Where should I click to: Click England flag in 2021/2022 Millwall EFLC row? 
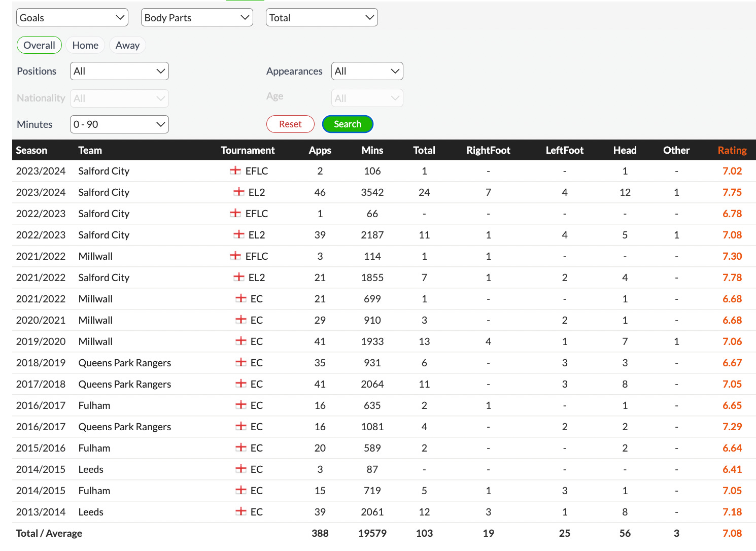235,256
